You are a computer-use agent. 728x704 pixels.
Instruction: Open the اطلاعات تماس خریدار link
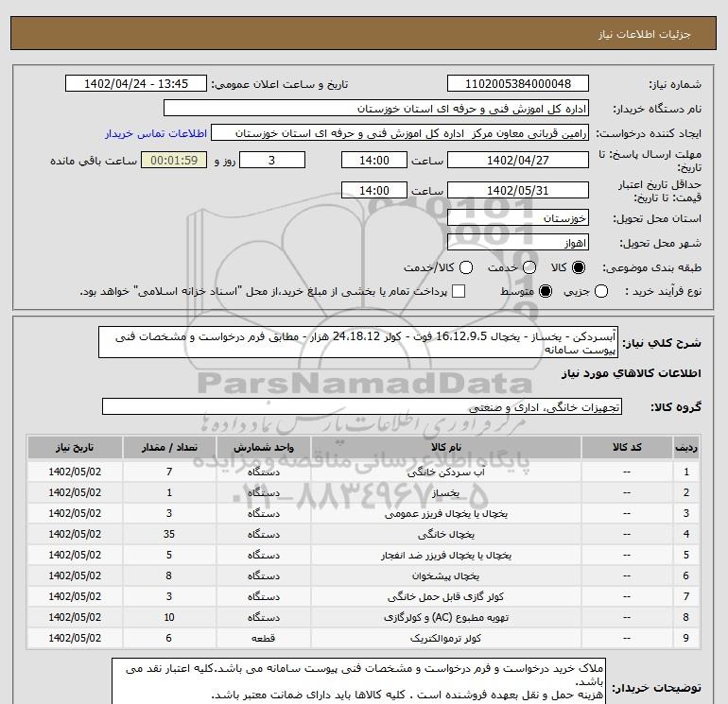pos(156,133)
